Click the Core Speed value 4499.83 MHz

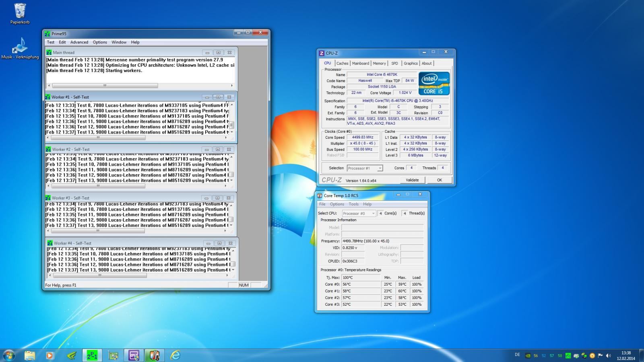pos(363,137)
